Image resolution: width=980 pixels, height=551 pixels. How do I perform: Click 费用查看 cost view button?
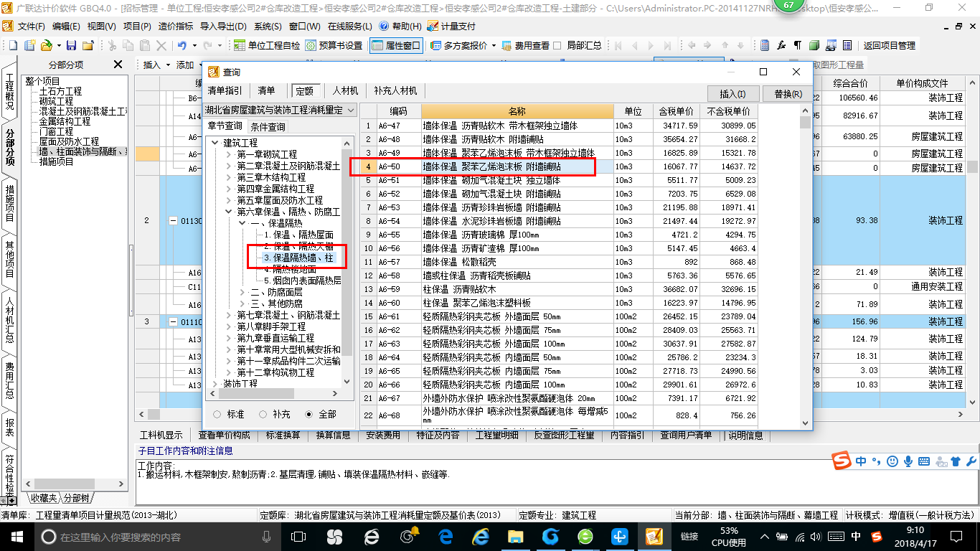[525, 45]
